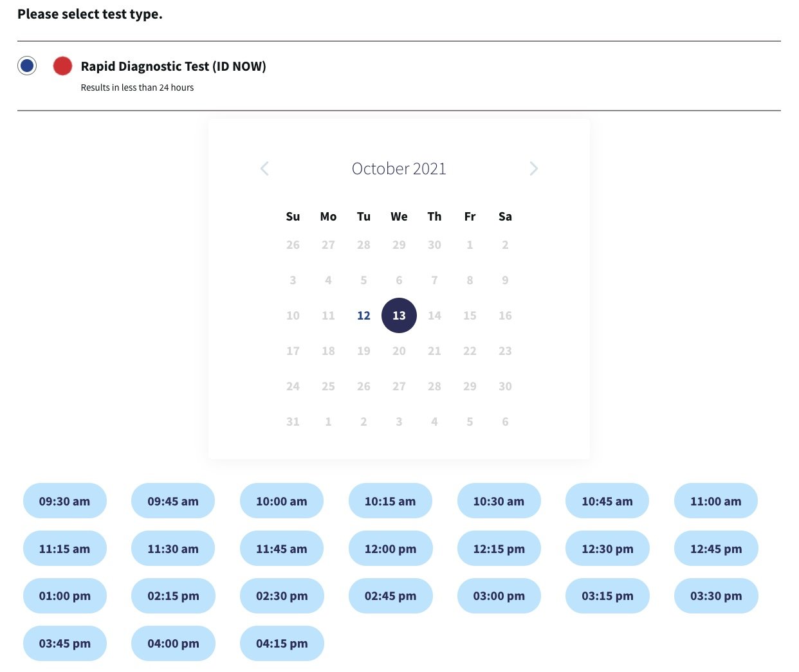The image size is (799, 672).
Task: Go to next month with right chevron
Action: click(x=533, y=168)
